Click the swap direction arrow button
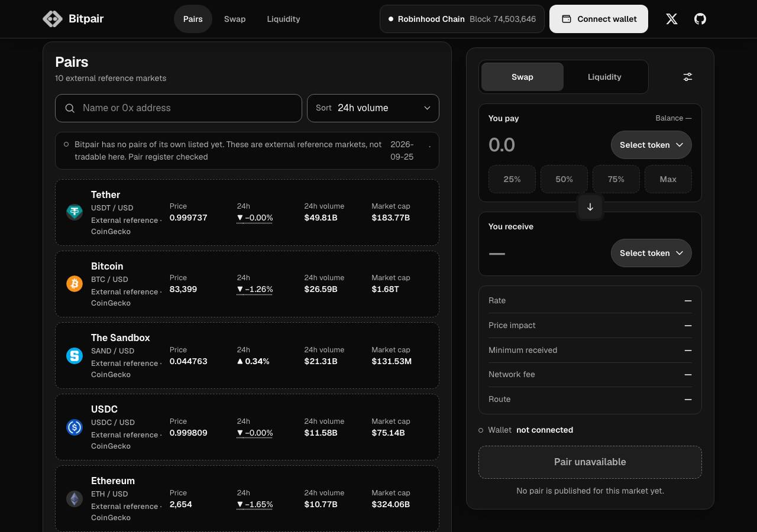 (x=590, y=207)
